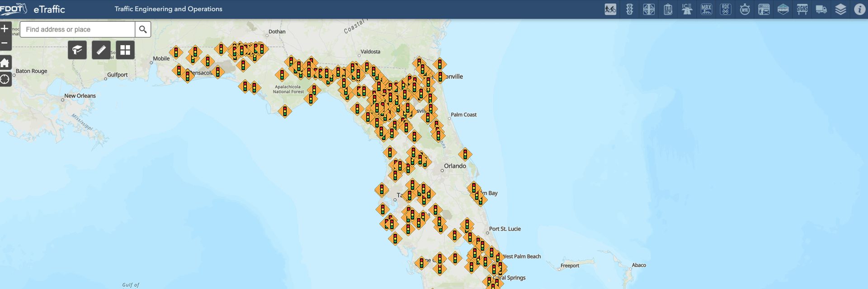
Task: Submit search with magnifier button
Action: tap(143, 29)
